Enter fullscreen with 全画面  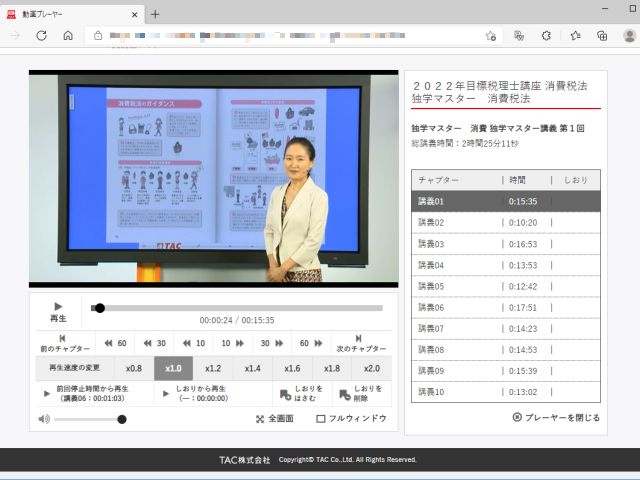coord(273,419)
